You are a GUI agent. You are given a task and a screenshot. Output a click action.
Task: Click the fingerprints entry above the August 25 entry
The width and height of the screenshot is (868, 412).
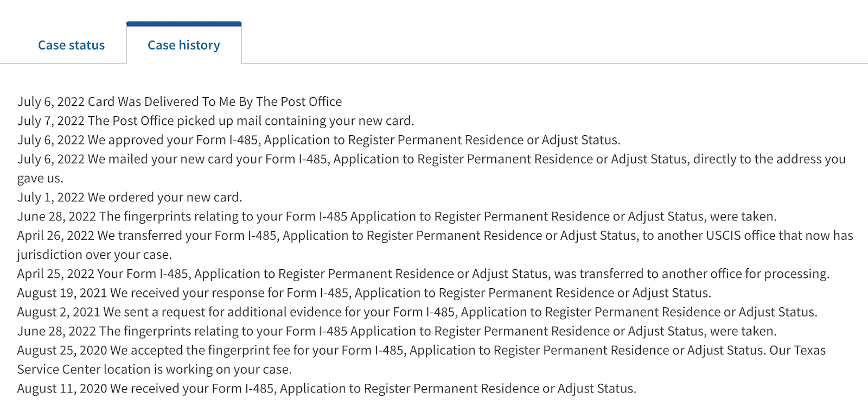(397, 331)
